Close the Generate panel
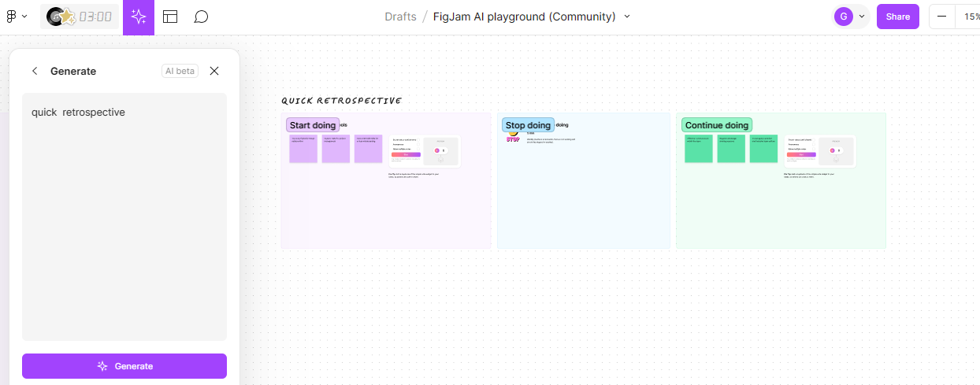The height and width of the screenshot is (385, 980). point(214,71)
